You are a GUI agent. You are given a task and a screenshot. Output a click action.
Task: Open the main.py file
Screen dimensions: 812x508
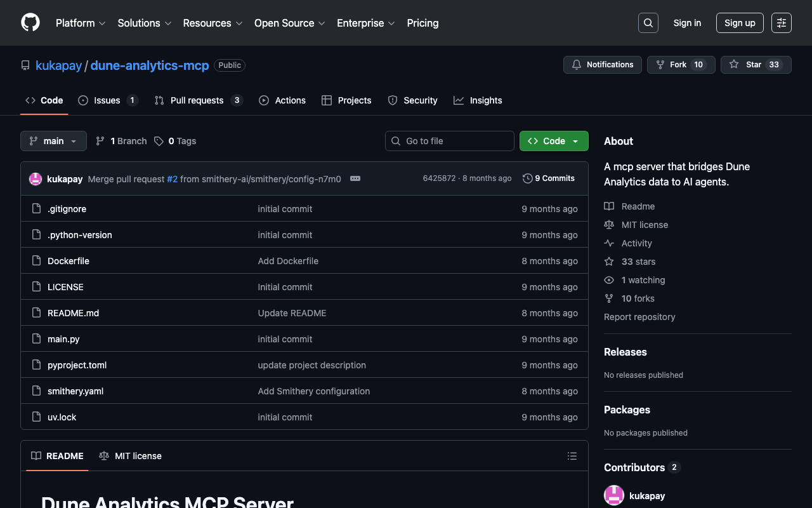click(x=63, y=339)
